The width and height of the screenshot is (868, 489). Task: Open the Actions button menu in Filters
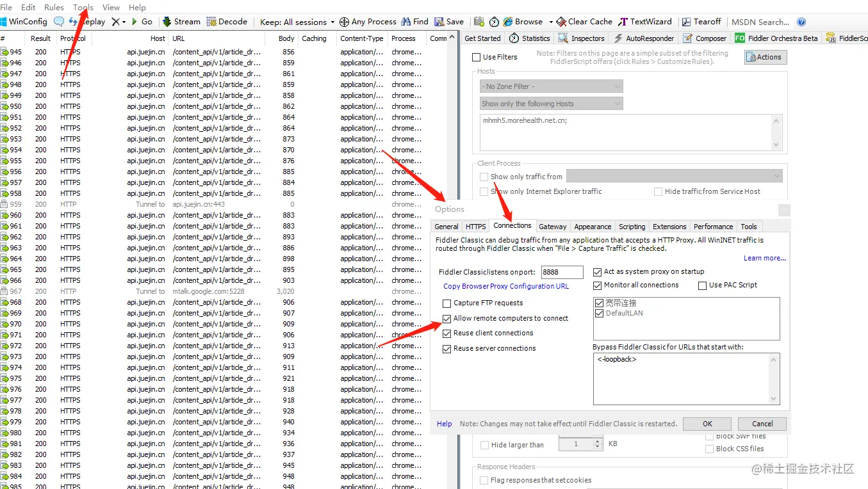[765, 57]
